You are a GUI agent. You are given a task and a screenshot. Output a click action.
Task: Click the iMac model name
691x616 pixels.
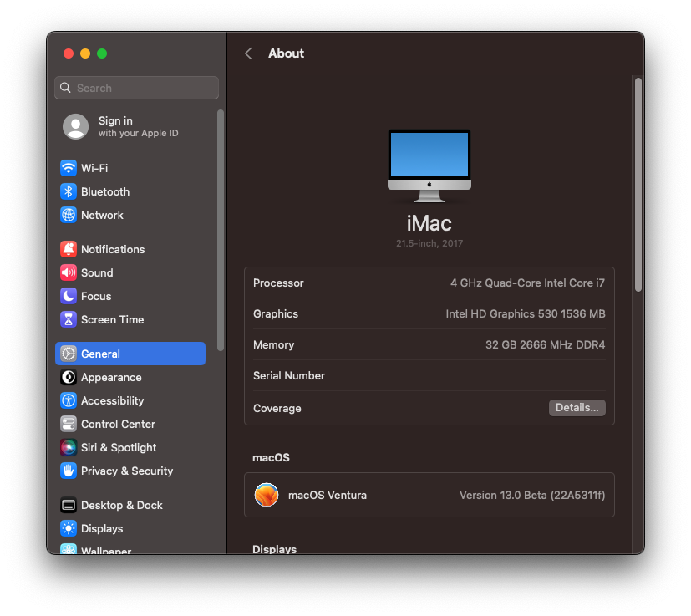click(429, 223)
